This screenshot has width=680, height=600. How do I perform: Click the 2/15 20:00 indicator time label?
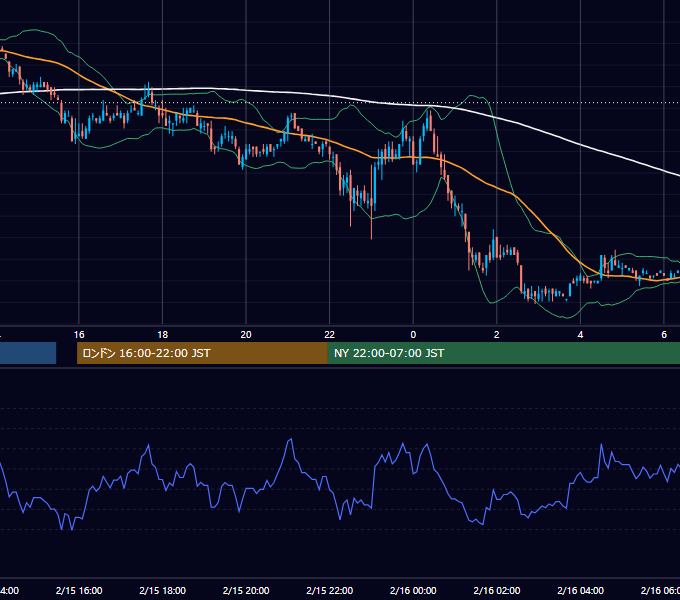click(x=246, y=590)
